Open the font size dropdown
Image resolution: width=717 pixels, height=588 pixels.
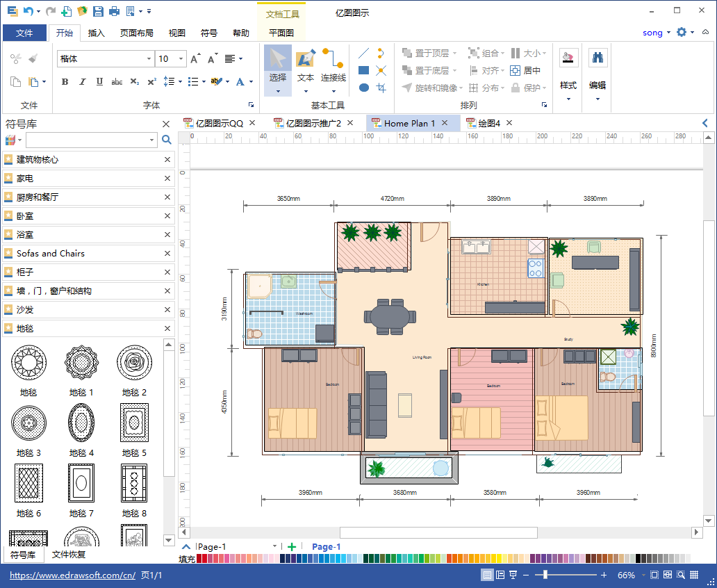pyautogui.click(x=181, y=59)
